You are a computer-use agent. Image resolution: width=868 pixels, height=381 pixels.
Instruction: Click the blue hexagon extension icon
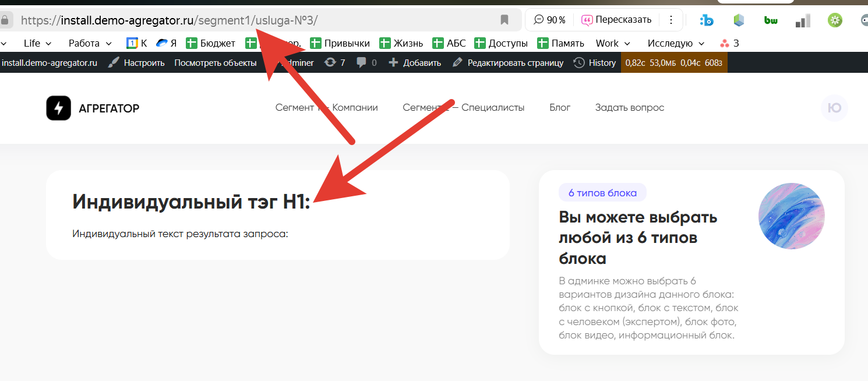(739, 20)
